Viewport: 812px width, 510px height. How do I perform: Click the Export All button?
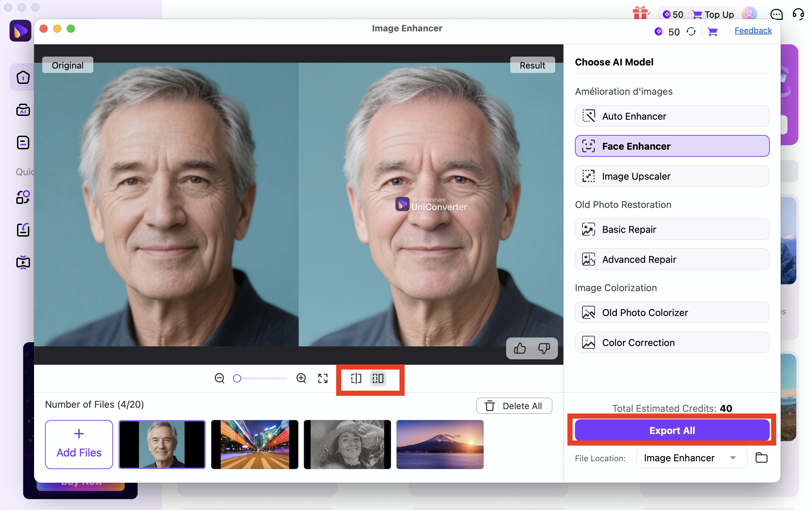(x=672, y=430)
